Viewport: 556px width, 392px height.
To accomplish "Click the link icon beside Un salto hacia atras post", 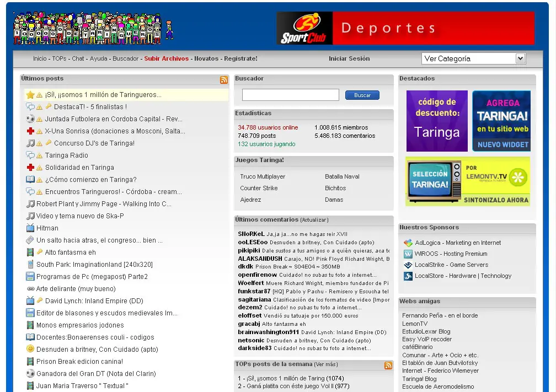I will (x=30, y=240).
